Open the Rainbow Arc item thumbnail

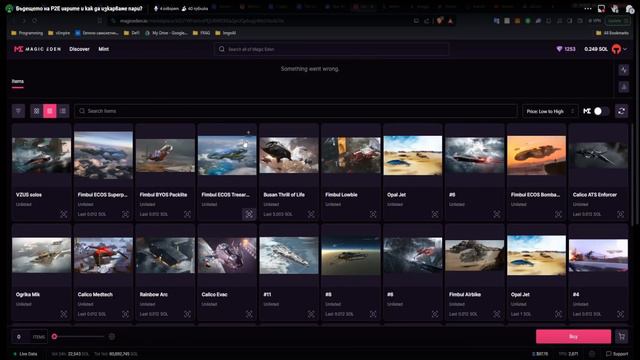pyautogui.click(x=165, y=256)
